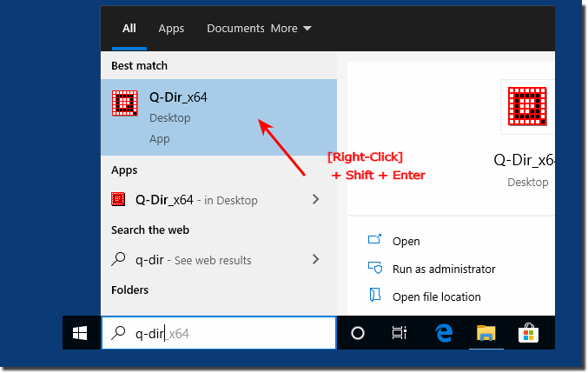This screenshot has height=373, width=588.
Task: Open File Explorer from the taskbar
Action: (x=486, y=333)
